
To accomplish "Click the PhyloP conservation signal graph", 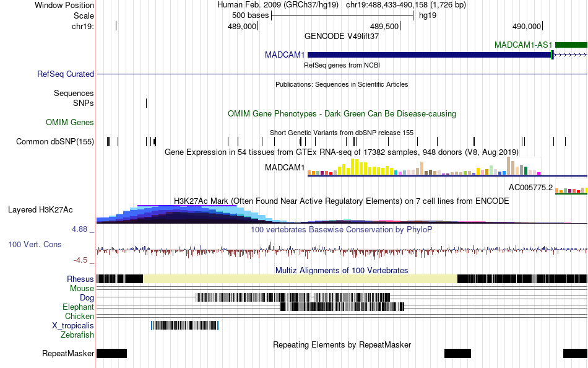I will [342, 250].
